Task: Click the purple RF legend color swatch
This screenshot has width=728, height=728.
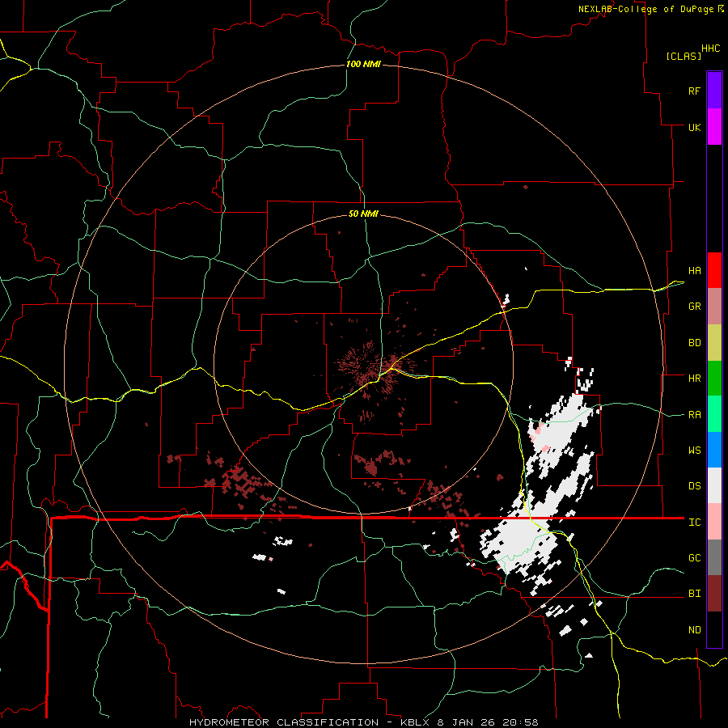Action: tap(714, 91)
